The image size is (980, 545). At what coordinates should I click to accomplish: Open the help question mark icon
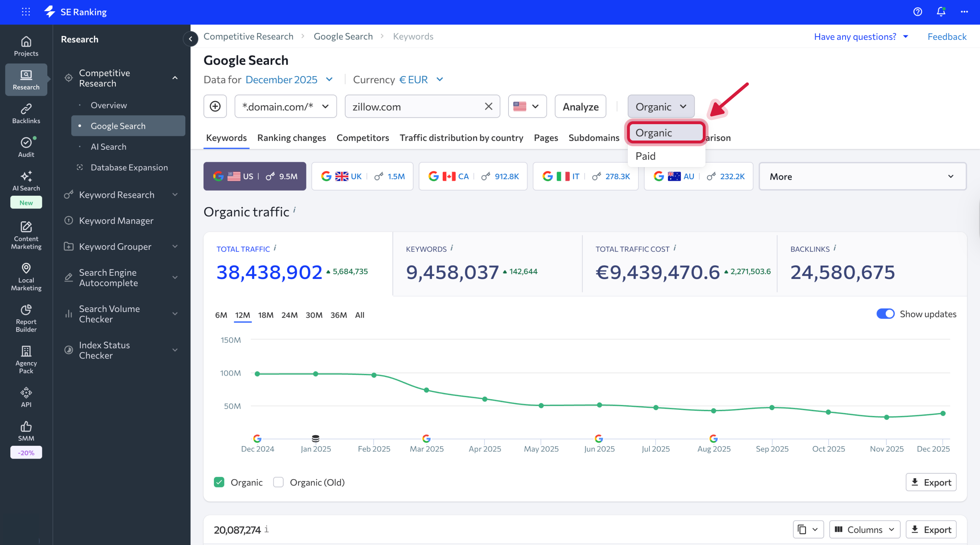(917, 12)
